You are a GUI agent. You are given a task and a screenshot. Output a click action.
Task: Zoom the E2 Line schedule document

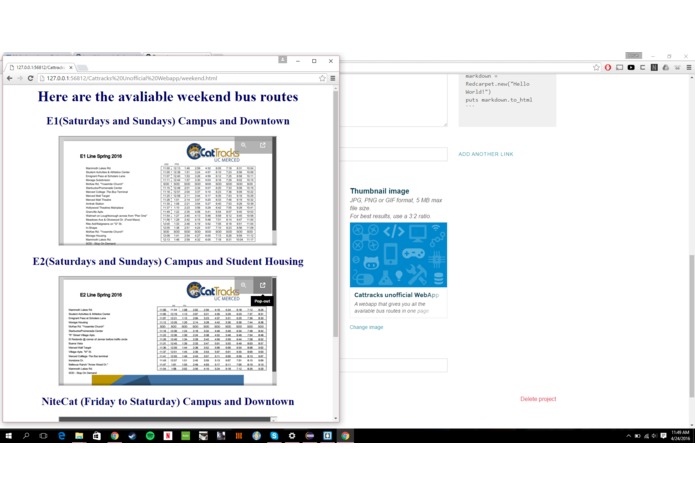243,285
